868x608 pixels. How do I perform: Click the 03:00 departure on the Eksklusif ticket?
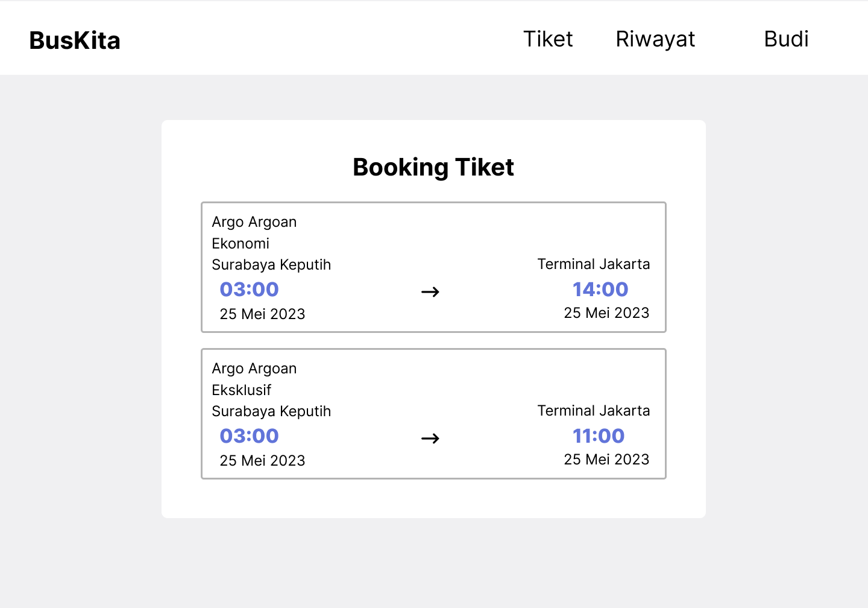coord(249,436)
